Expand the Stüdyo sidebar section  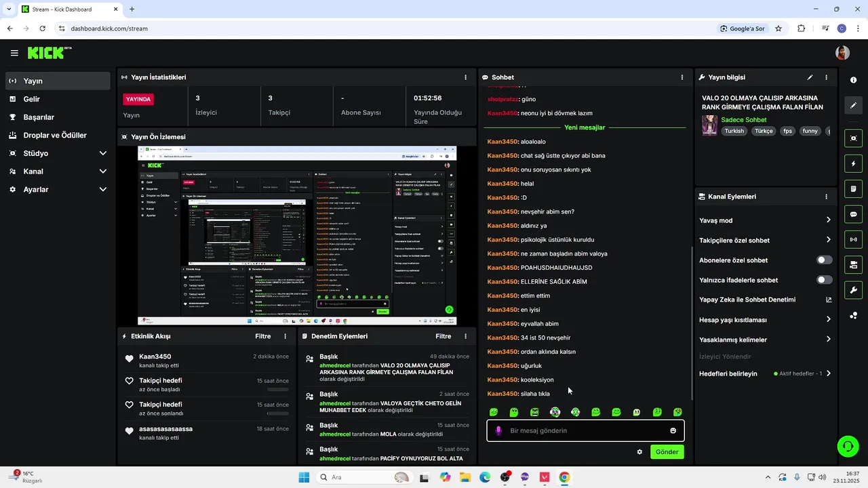[58, 153]
